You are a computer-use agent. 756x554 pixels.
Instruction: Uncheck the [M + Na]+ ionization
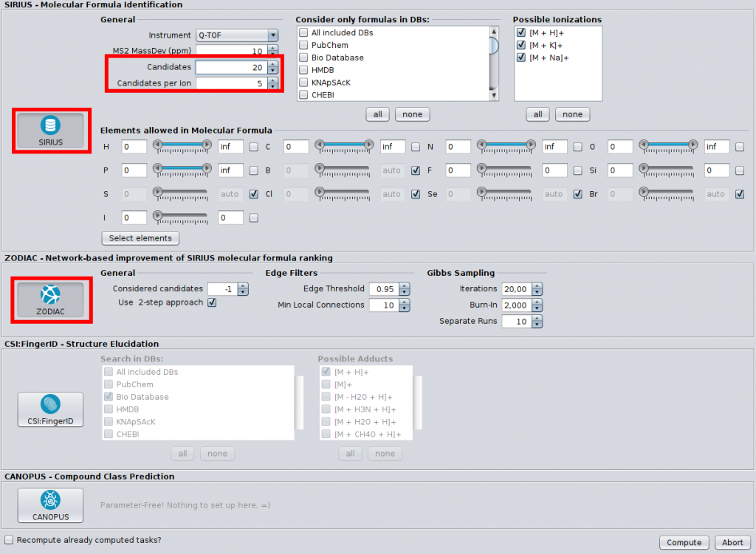click(x=521, y=58)
